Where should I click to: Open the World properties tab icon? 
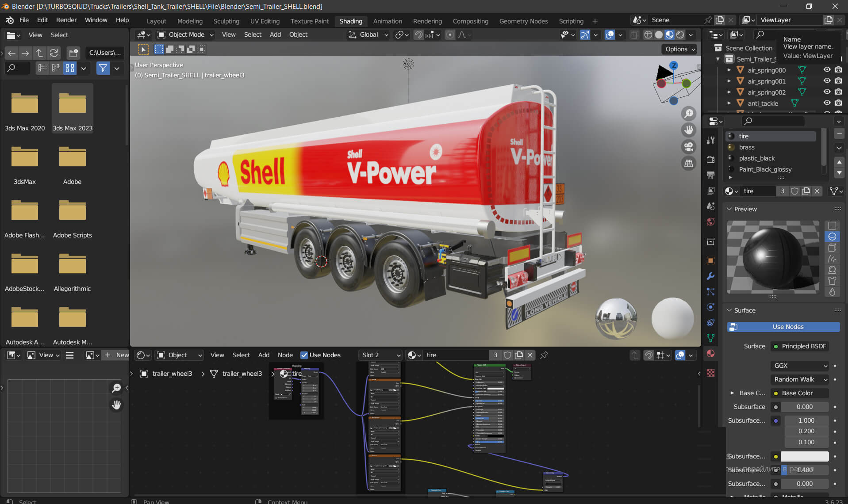pos(711,221)
